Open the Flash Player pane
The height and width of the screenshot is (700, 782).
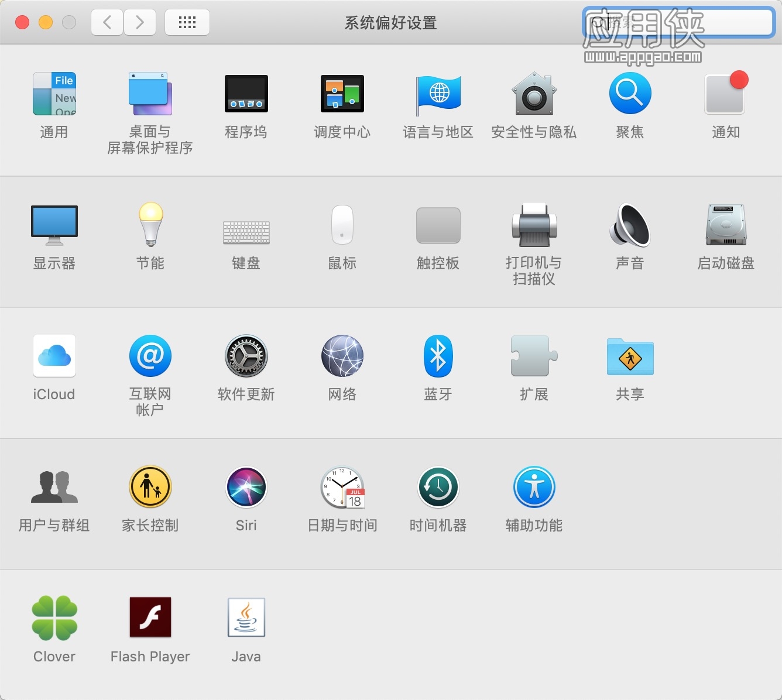pos(150,617)
